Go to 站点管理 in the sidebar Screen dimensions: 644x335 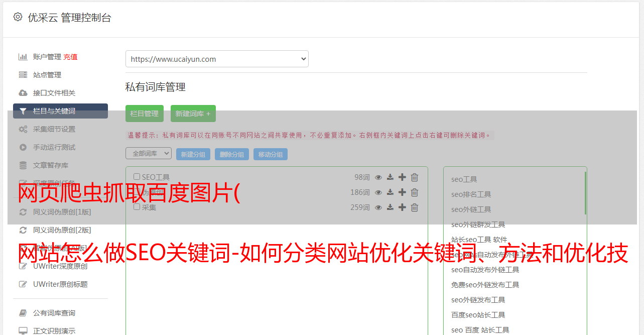[x=47, y=75]
